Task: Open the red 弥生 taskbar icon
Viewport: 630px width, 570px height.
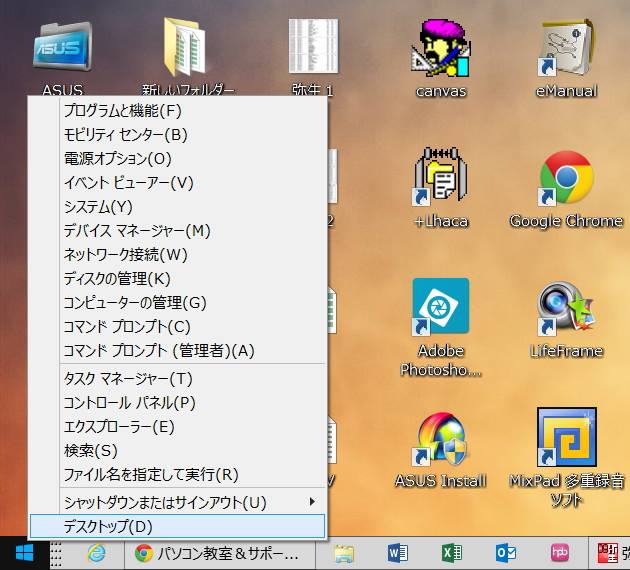Action: (609, 554)
